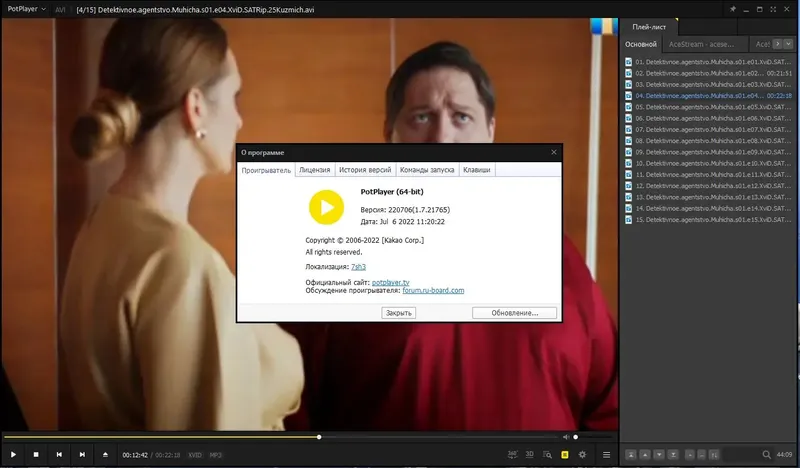Select playlist item 10 e10
This screenshot has height=468, width=800.
pos(709,163)
